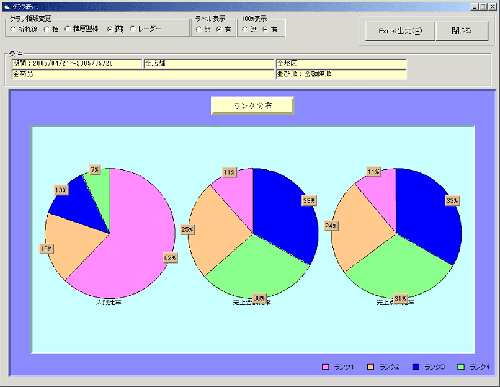Set ラベル表示 label display to 無
The width and height of the screenshot is (500, 387).
[x=203, y=30]
